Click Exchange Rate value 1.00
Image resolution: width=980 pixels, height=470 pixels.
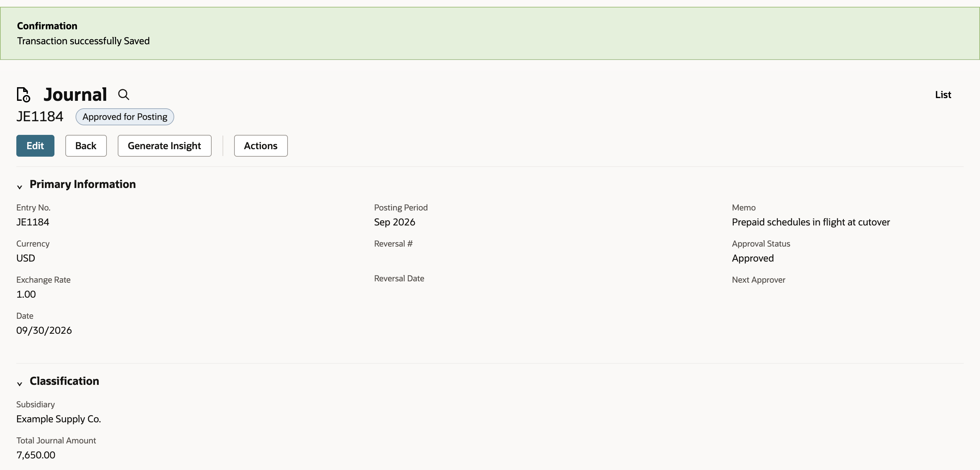point(26,294)
